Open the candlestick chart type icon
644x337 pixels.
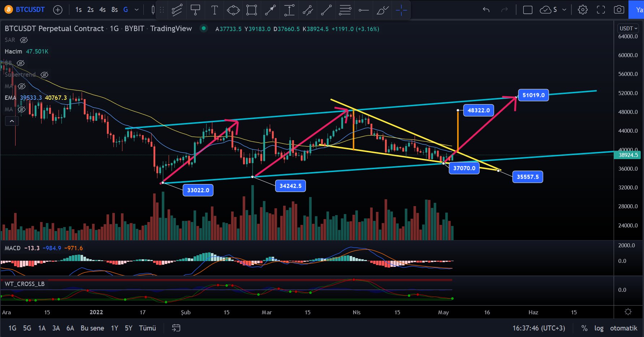coord(153,10)
